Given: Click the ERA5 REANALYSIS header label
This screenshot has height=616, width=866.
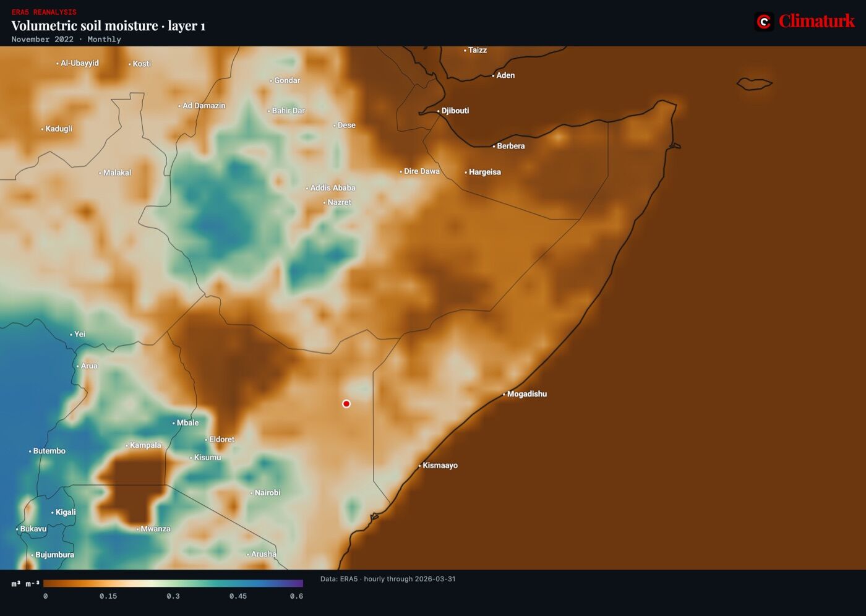Looking at the screenshot, I should [44, 12].
